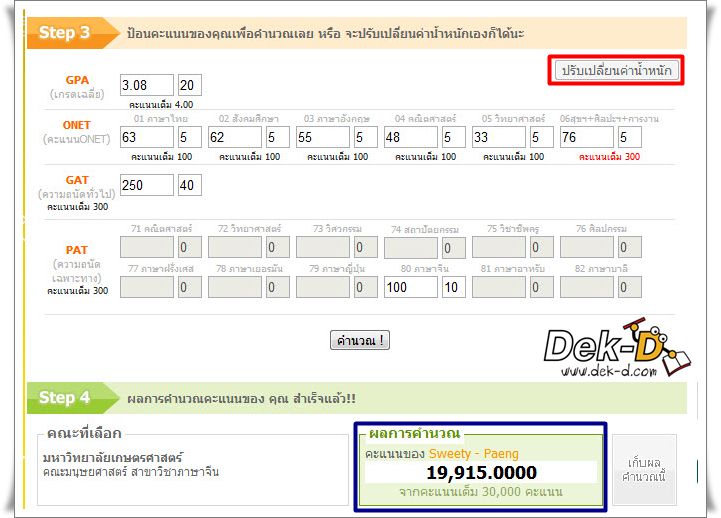
Task: Select ONET 05 วิทยาศาสตร์ score field
Action: point(498,137)
